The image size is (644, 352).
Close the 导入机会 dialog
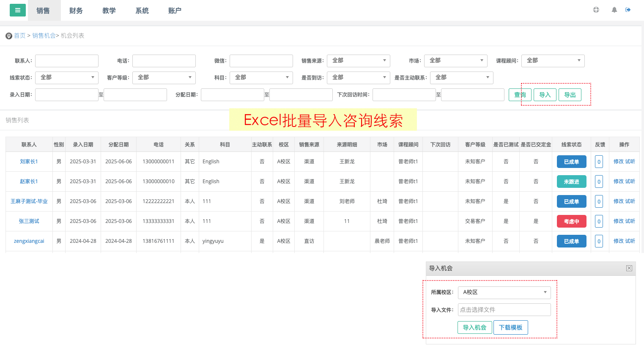pyautogui.click(x=629, y=268)
